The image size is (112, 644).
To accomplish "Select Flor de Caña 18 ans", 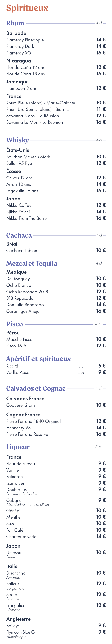I will pyautogui.click(x=25, y=74).
